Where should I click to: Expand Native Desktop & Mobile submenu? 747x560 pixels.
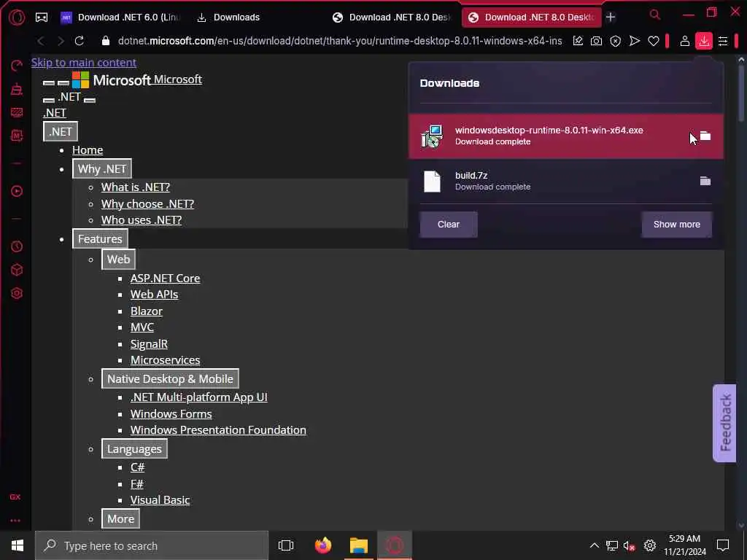coord(170,378)
